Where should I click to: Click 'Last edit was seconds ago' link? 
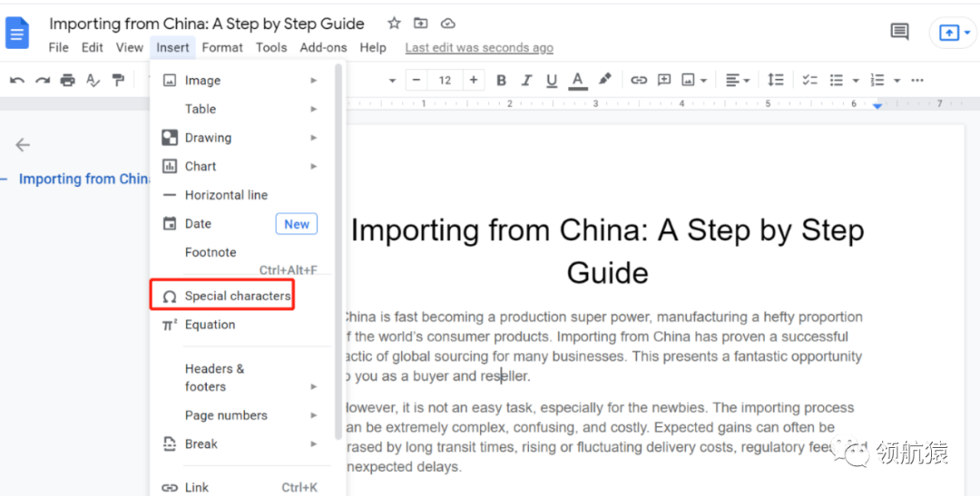pyautogui.click(x=478, y=48)
